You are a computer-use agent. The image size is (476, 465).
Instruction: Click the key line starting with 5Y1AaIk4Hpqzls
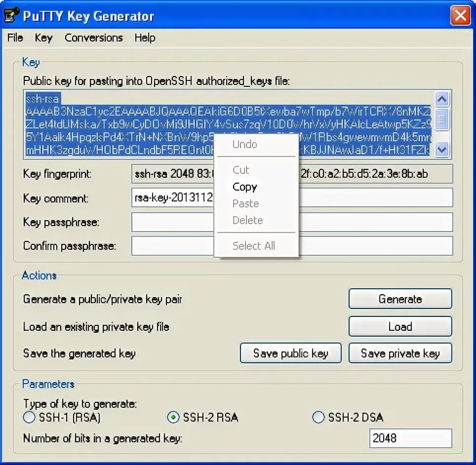228,137
